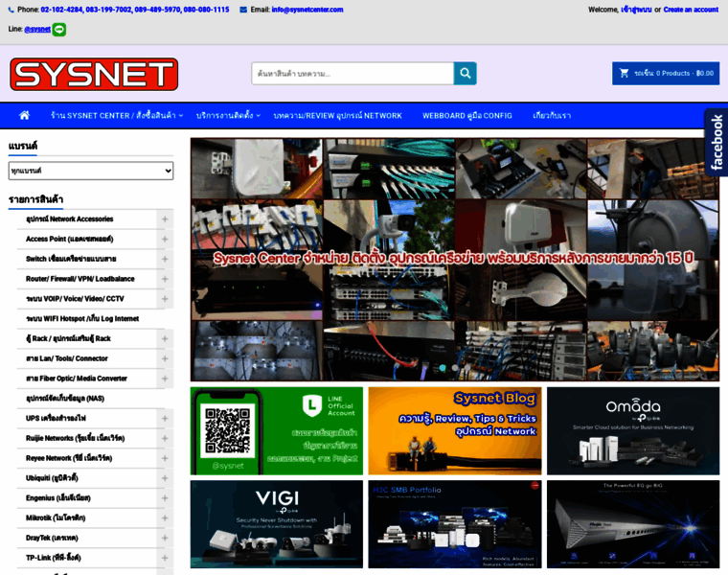Click the SYSNET logo

(x=94, y=75)
